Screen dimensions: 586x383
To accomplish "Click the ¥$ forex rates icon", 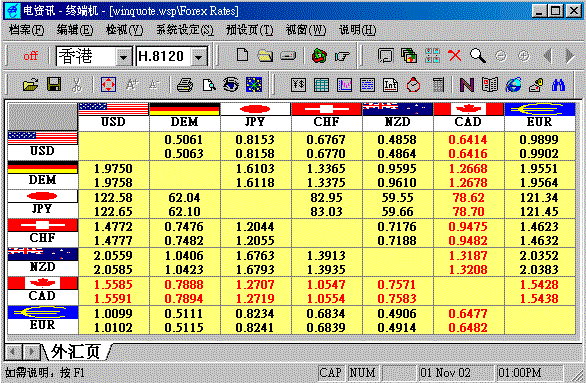I will [x=298, y=85].
